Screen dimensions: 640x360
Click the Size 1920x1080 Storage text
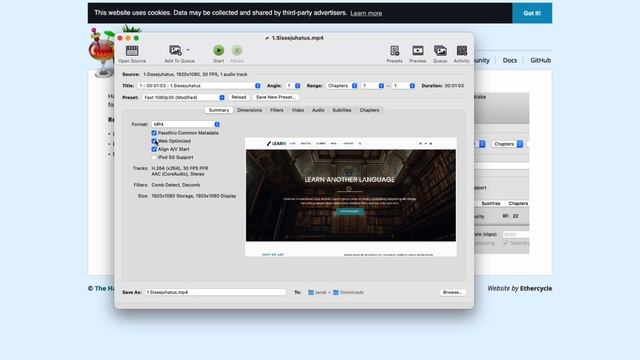pos(193,196)
